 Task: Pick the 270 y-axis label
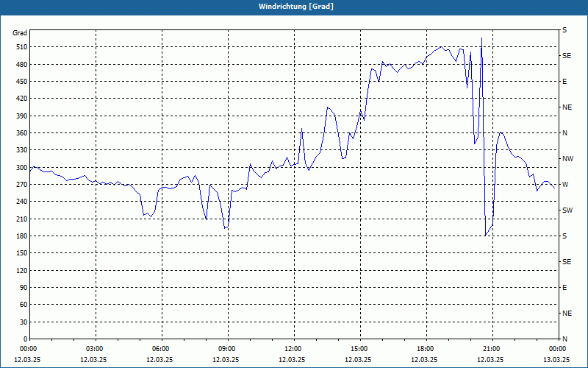click(x=23, y=185)
